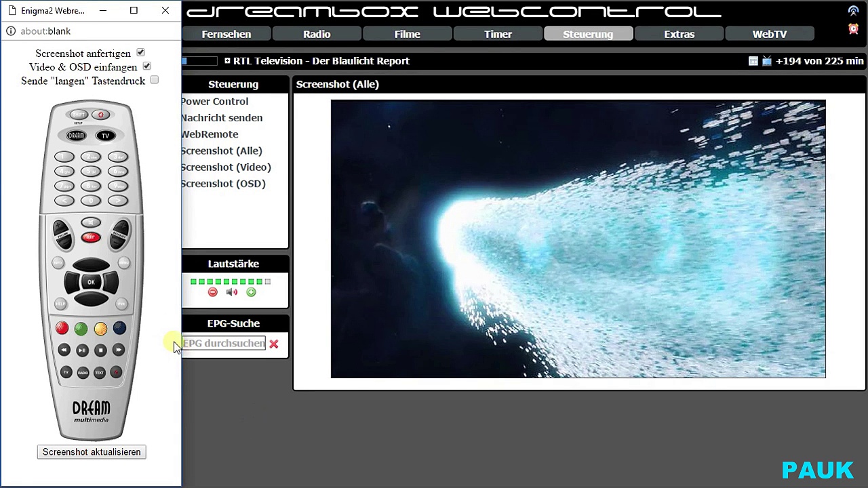
Task: Switch to the Timer tab
Action: tap(498, 35)
